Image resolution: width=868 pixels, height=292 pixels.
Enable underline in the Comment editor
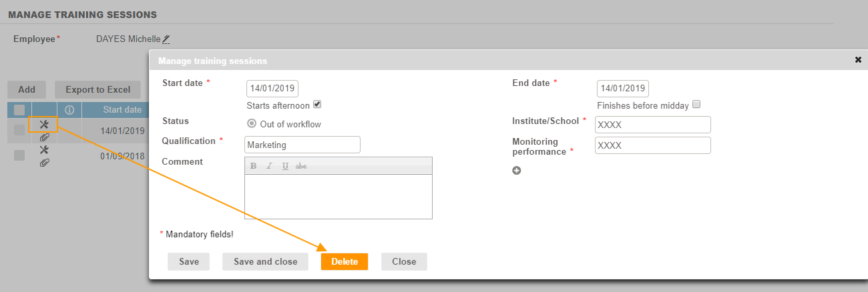tap(285, 166)
